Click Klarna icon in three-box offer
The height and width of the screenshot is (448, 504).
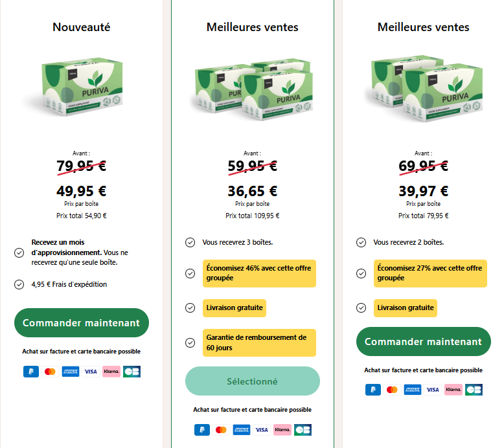(282, 430)
